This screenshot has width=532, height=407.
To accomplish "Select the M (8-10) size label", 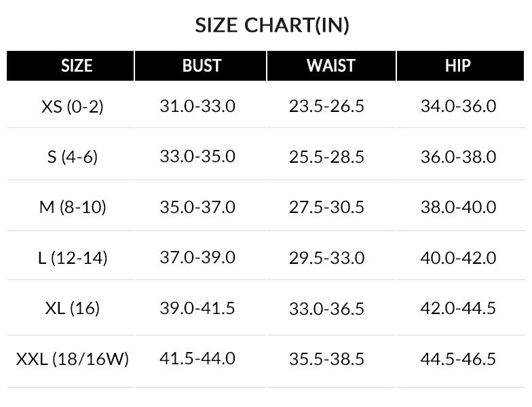I will (73, 207).
